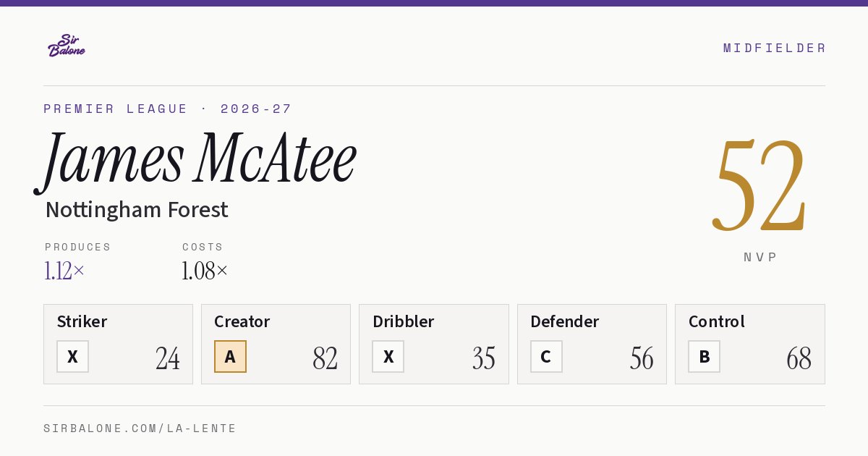
Task: Click the C grade badge for Defender
Action: click(x=546, y=357)
